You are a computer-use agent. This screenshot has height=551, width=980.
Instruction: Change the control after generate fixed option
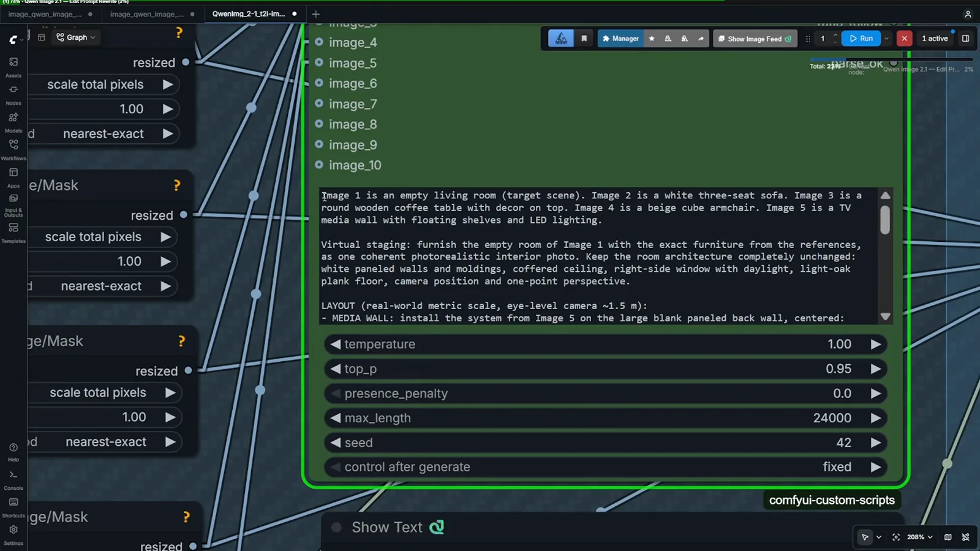606,467
